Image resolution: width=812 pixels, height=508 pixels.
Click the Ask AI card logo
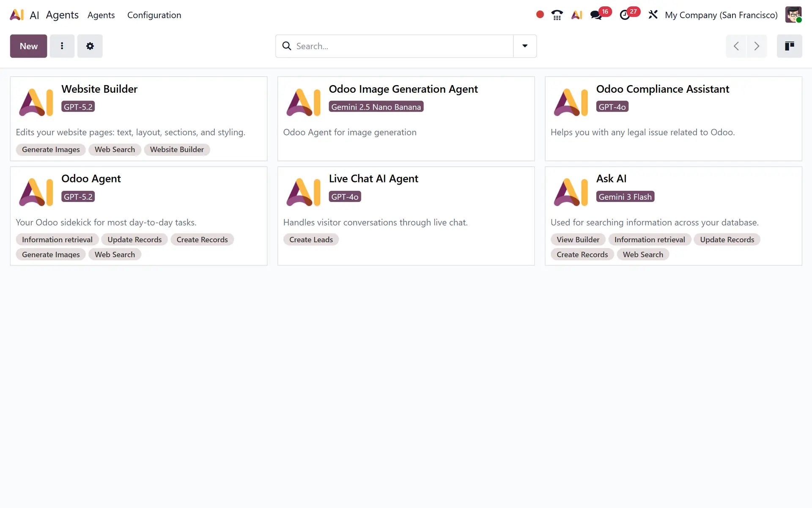coord(571,192)
